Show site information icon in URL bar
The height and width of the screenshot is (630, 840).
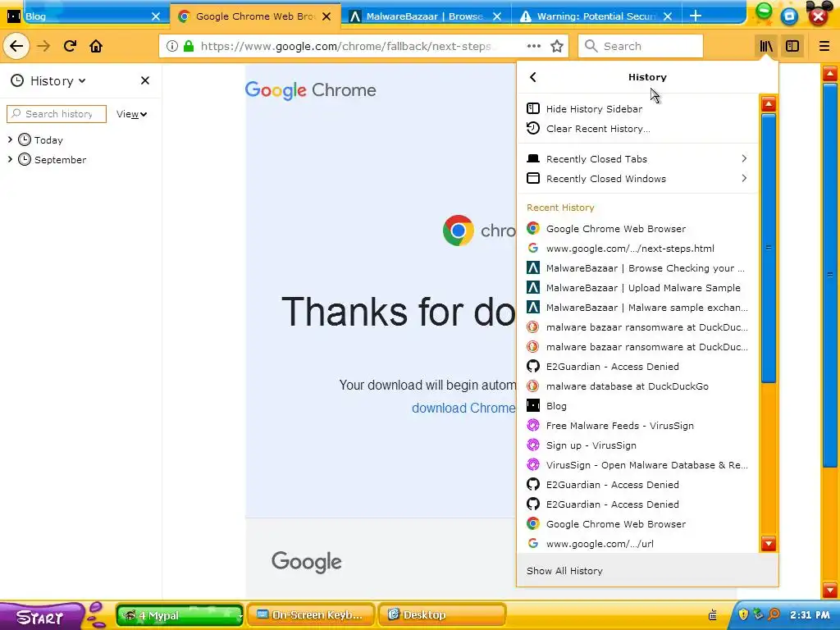[x=171, y=46]
